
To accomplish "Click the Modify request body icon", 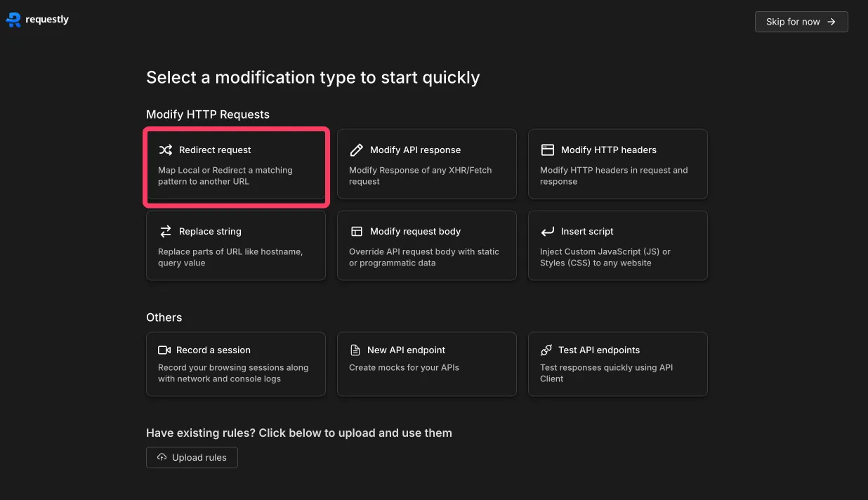I will click(x=357, y=231).
